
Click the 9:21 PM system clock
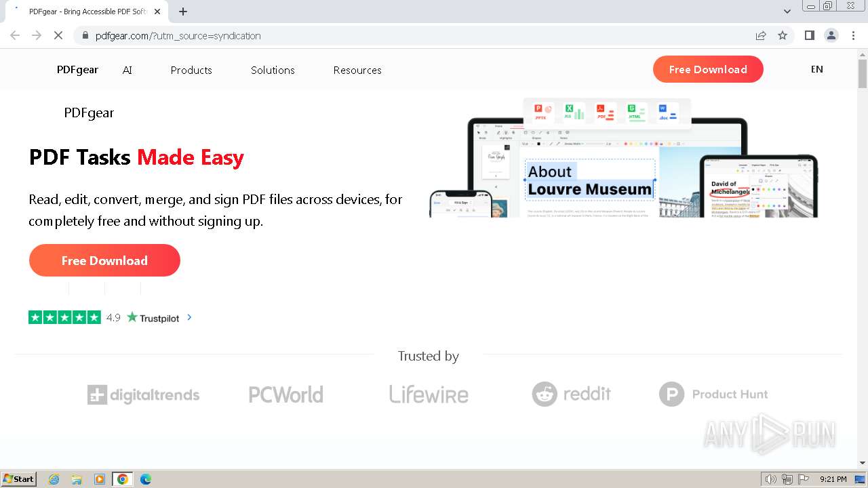[x=833, y=479]
